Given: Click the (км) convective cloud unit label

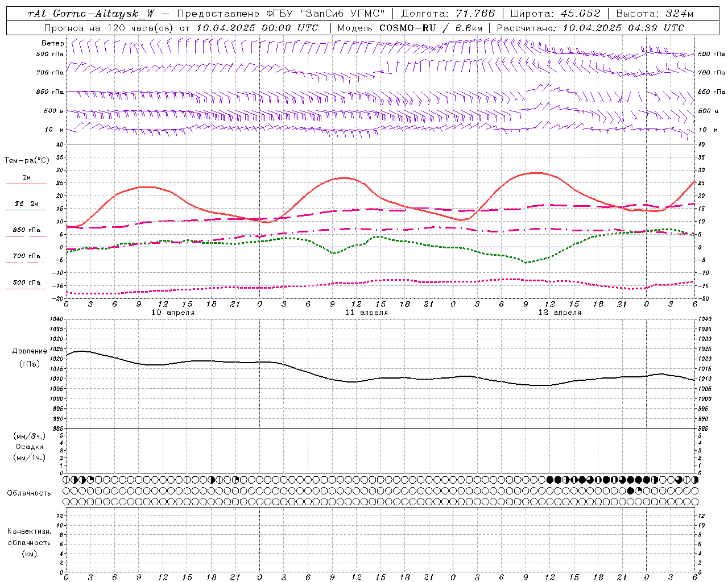Looking at the screenshot, I should 29,554.
